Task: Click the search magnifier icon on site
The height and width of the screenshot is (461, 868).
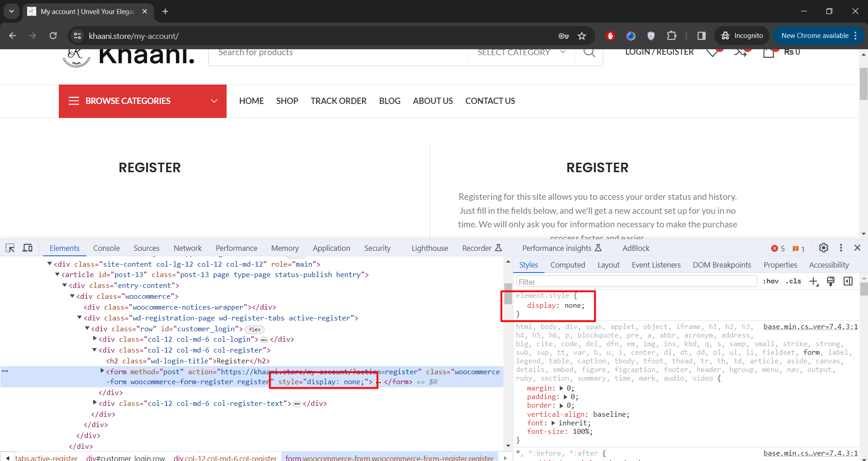Action: 589,52
